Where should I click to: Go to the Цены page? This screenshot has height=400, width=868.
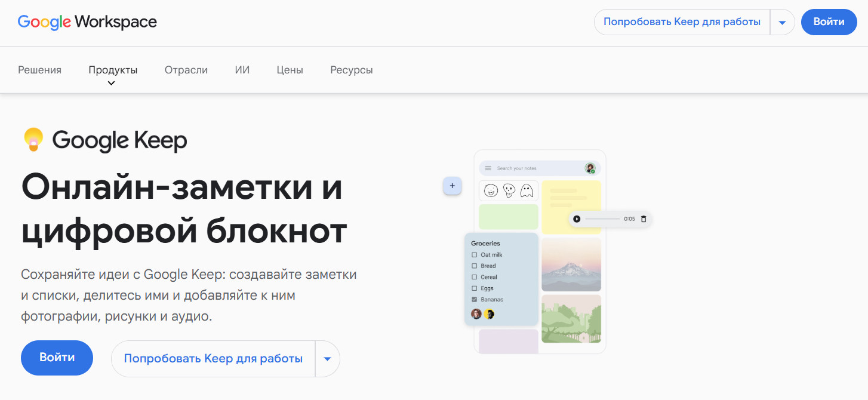pyautogui.click(x=290, y=70)
